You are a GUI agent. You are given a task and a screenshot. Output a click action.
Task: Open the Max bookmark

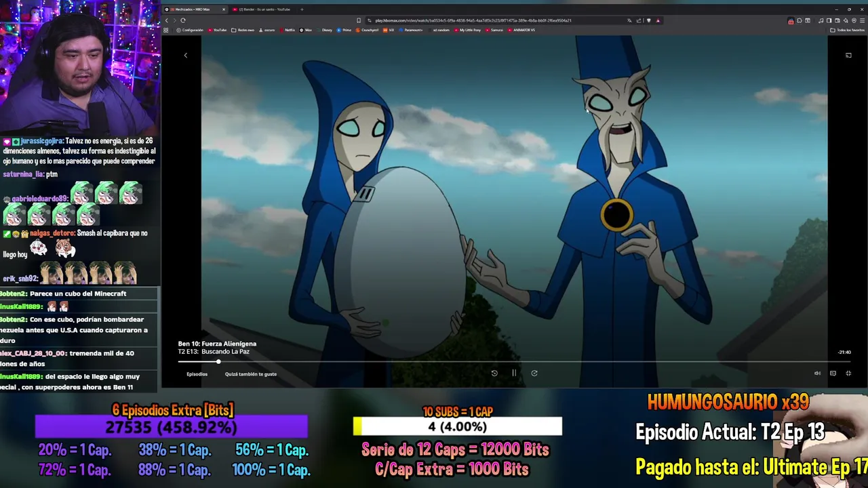[x=305, y=30]
